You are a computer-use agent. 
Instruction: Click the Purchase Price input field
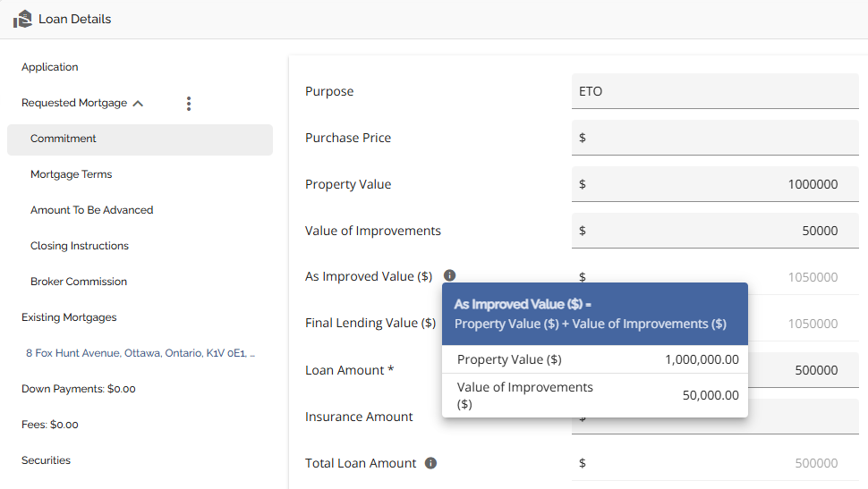coord(714,138)
